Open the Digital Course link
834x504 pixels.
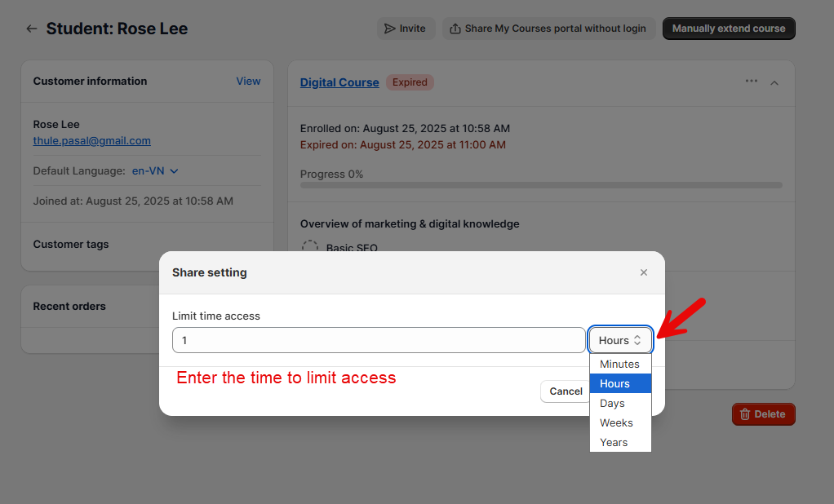[339, 82]
